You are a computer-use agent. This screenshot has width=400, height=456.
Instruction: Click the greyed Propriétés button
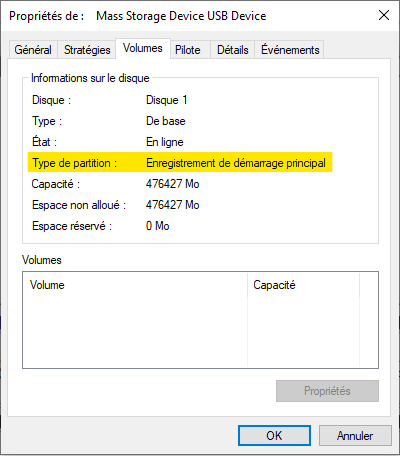coord(327,391)
